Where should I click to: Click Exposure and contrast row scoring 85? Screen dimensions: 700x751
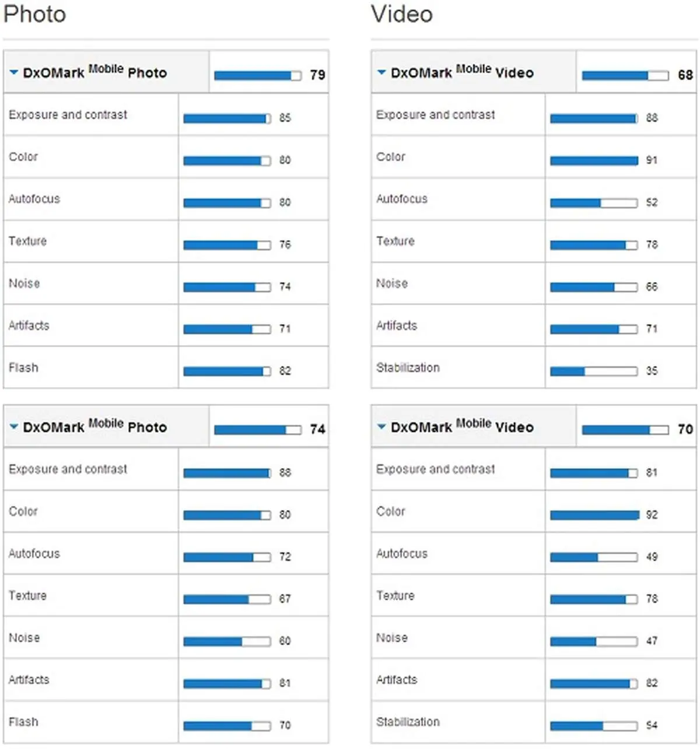[166, 115]
